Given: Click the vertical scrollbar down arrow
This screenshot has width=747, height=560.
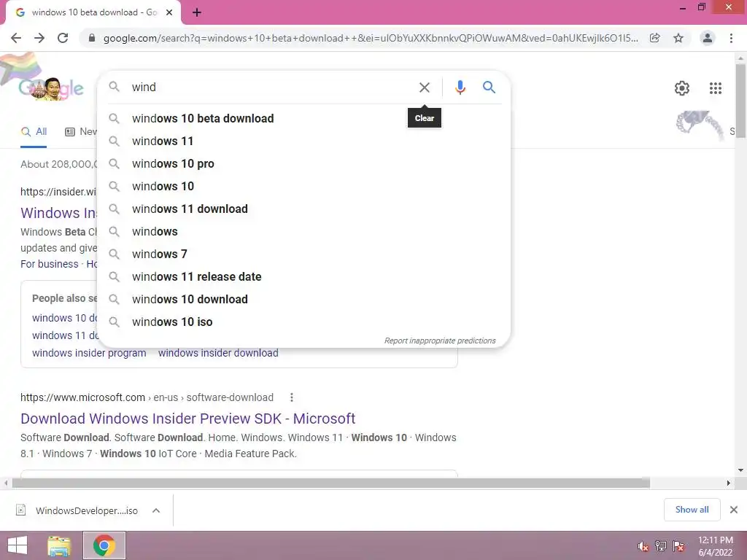Looking at the screenshot, I should coord(741,470).
